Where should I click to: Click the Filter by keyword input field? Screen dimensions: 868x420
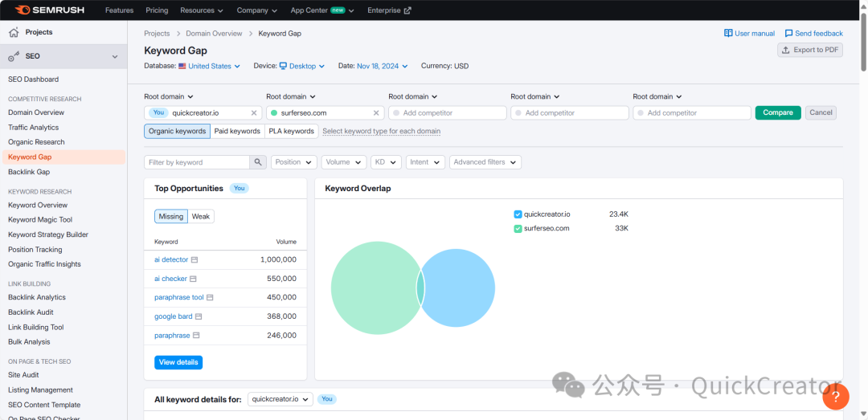(x=197, y=162)
